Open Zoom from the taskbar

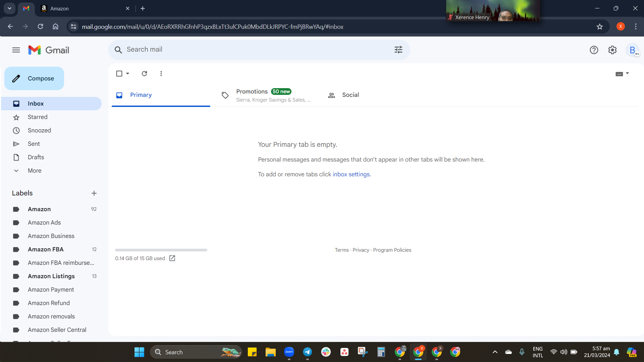click(x=289, y=352)
